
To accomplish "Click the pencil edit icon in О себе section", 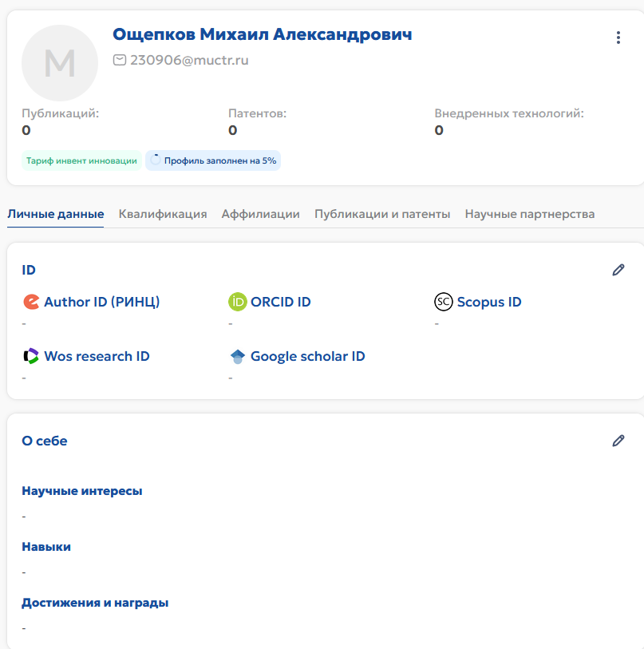I will [618, 441].
